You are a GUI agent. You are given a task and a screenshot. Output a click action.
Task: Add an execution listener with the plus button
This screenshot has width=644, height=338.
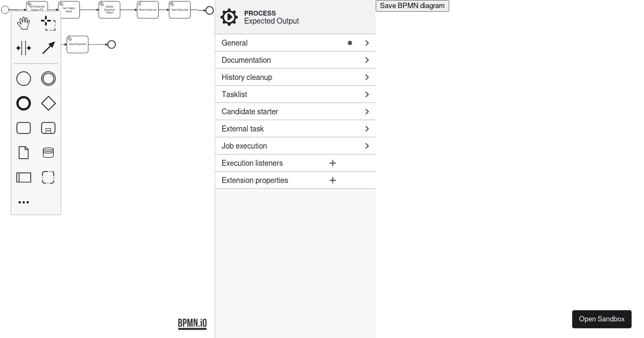point(333,163)
